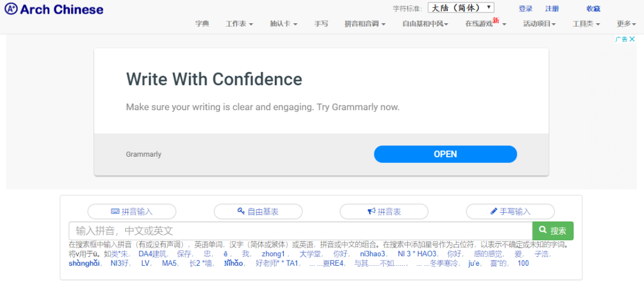Open the 字典 dictionary menu item
Viewport: 644px width, 289px height.
click(202, 24)
